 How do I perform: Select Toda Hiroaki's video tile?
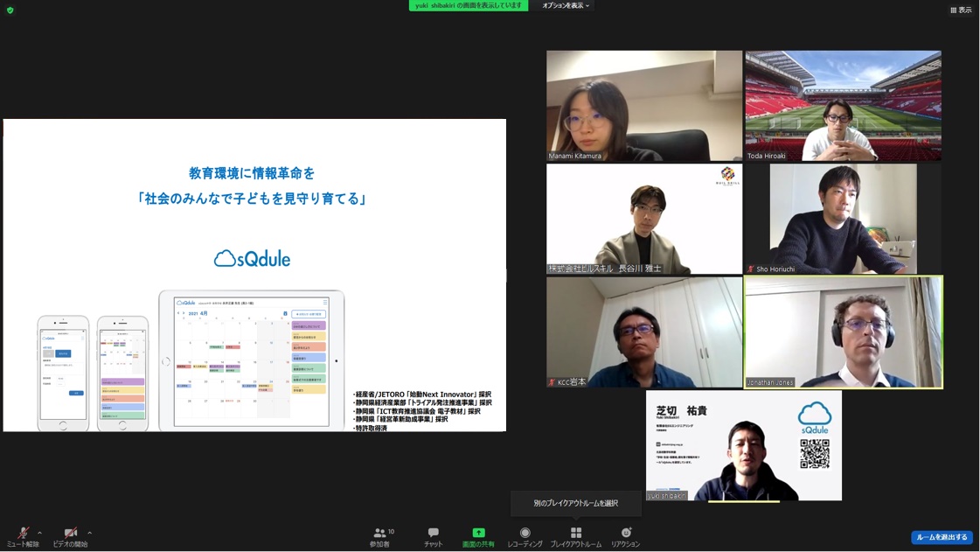coord(843,106)
